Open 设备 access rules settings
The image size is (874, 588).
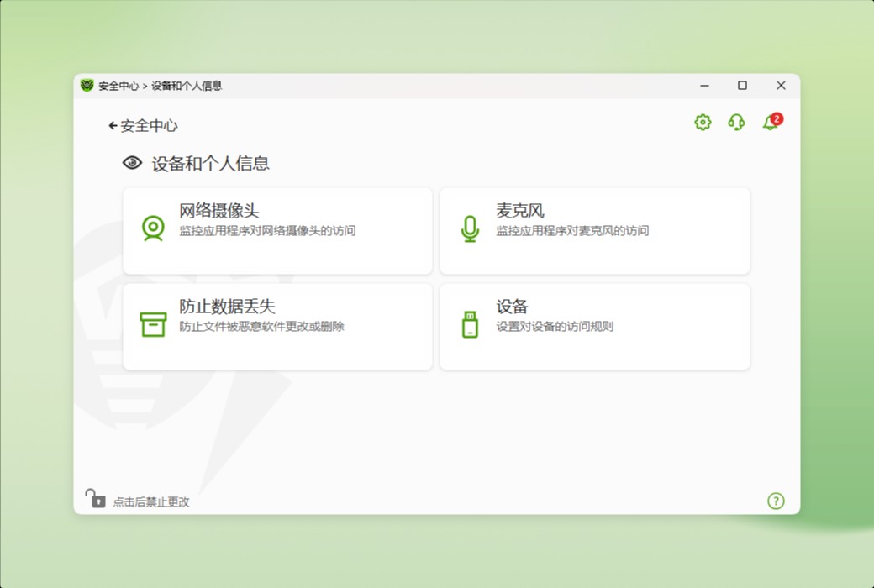[594, 324]
